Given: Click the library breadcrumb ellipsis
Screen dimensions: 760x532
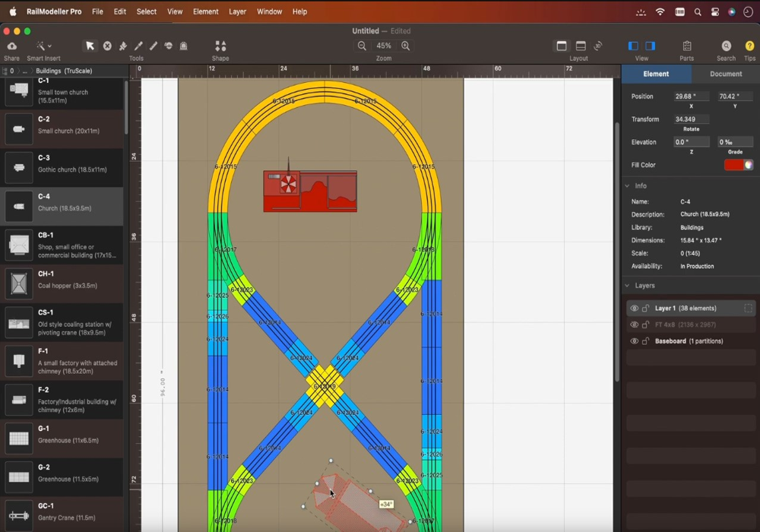Looking at the screenshot, I should pos(25,71).
